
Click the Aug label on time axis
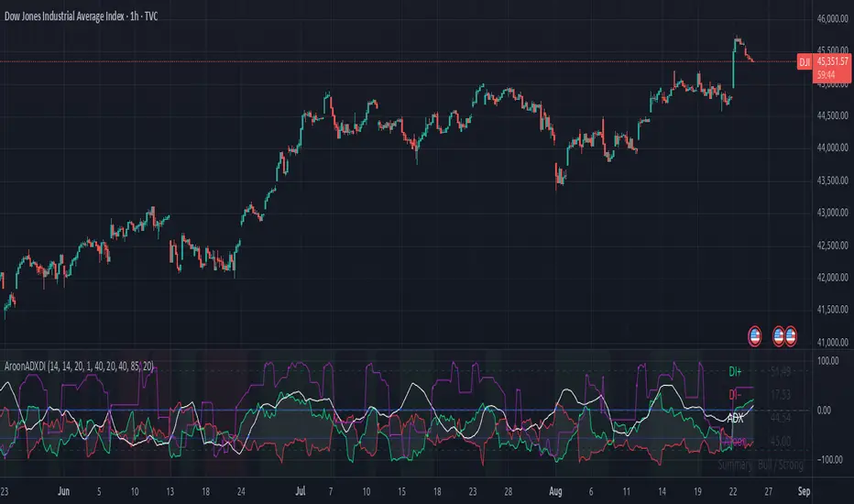555,491
